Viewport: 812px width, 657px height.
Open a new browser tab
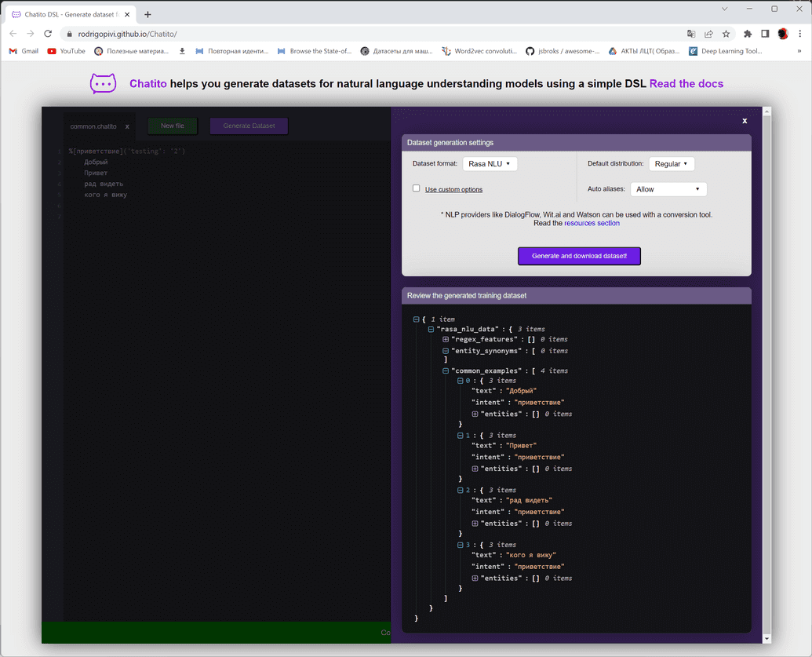click(x=147, y=14)
